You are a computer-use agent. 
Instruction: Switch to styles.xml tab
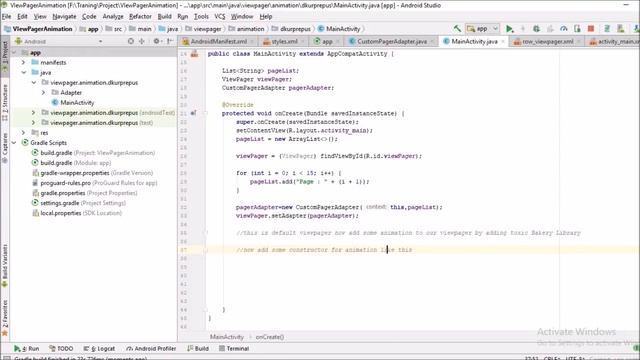(284, 42)
